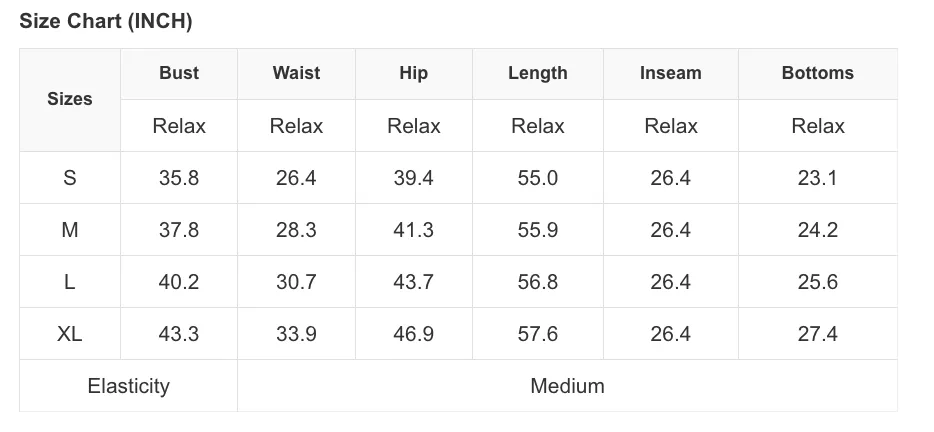
Task: Click the Relax cell under Inseam
Action: point(671,126)
